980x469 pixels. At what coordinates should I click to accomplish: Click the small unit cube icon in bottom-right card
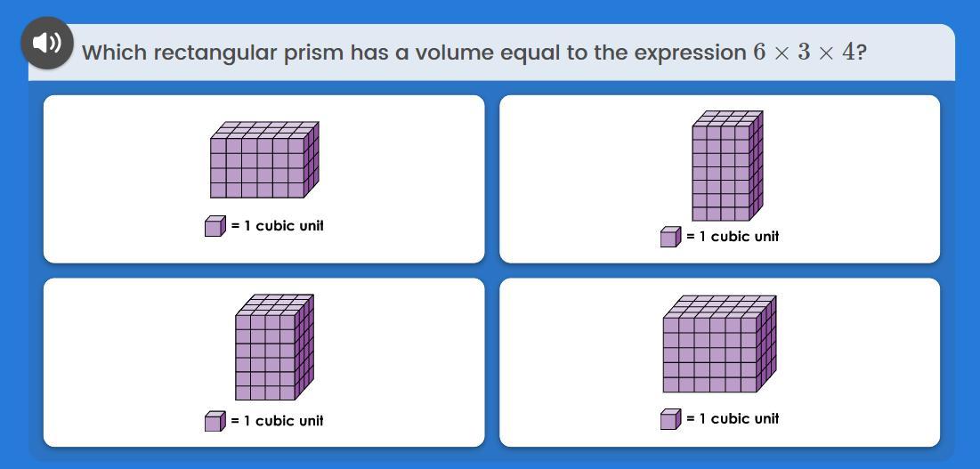pos(670,419)
